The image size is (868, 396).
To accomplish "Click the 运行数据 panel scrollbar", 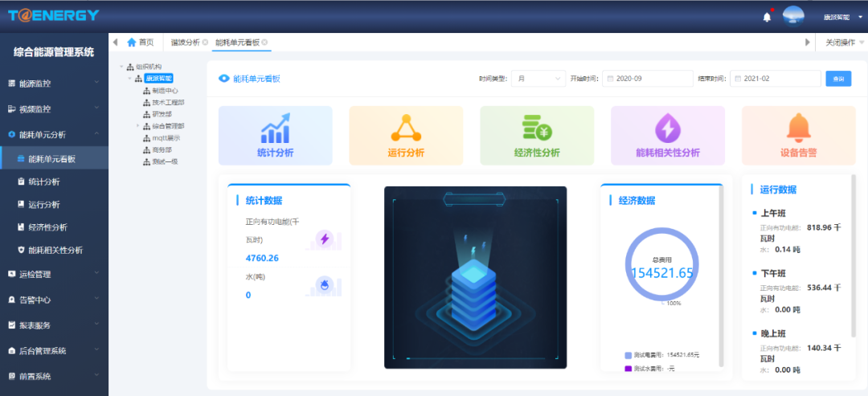I will (x=854, y=256).
